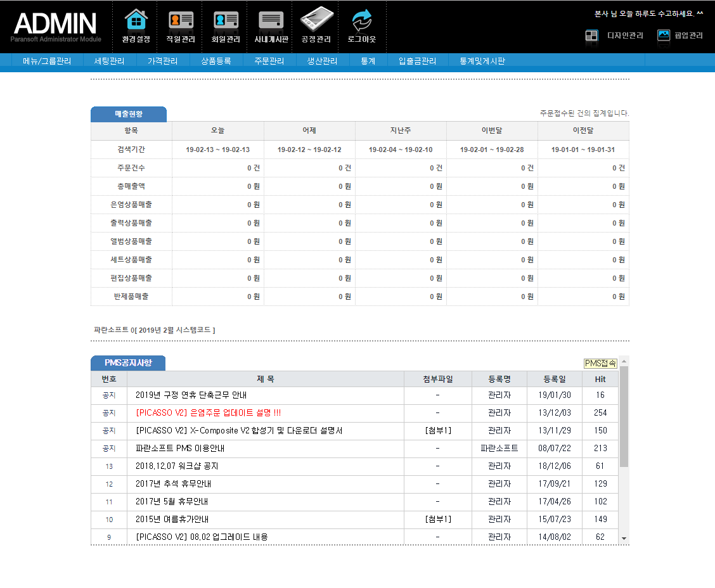715x588 pixels.
Task: Open the red 은염주문 업데이트 설명 notice
Action: coord(208,412)
